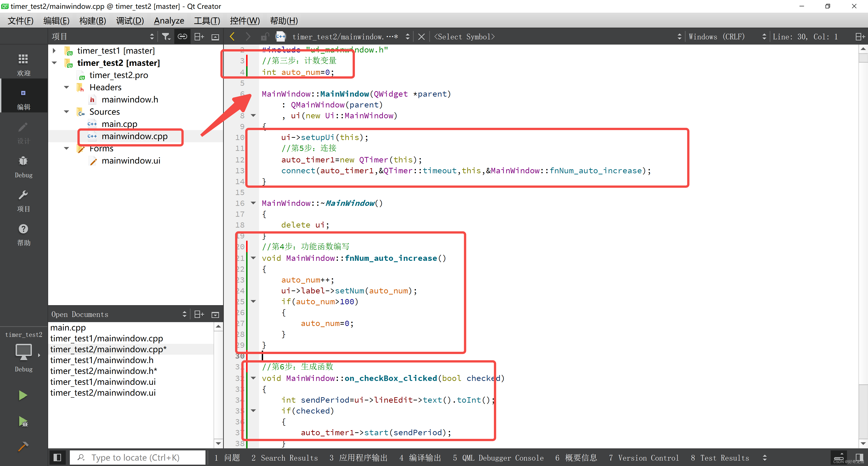Open the 工具(T) menu

click(207, 21)
